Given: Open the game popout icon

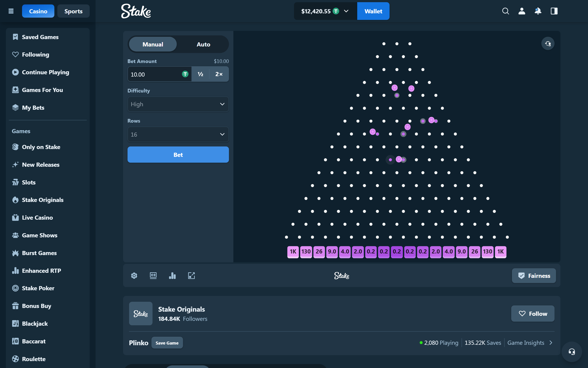Looking at the screenshot, I should click(192, 276).
